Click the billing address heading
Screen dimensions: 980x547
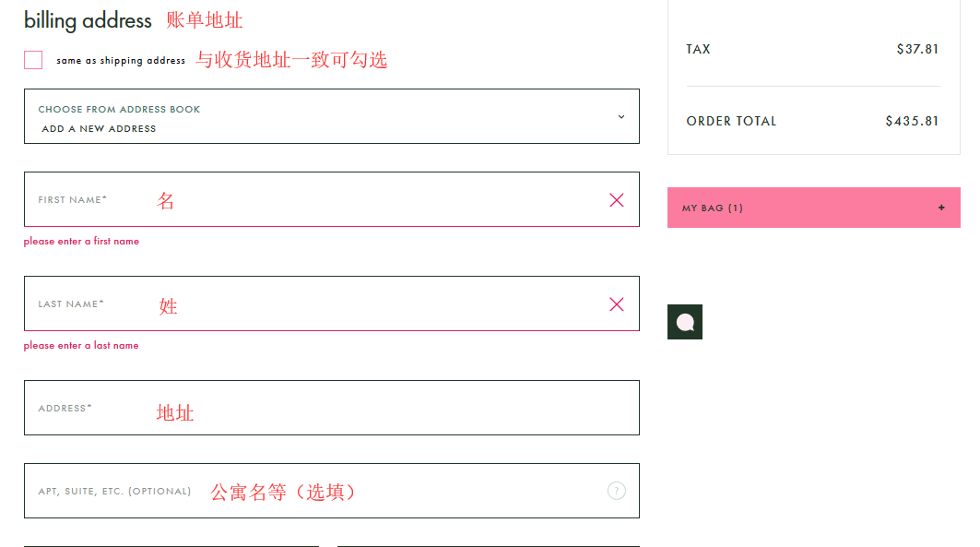tap(88, 20)
